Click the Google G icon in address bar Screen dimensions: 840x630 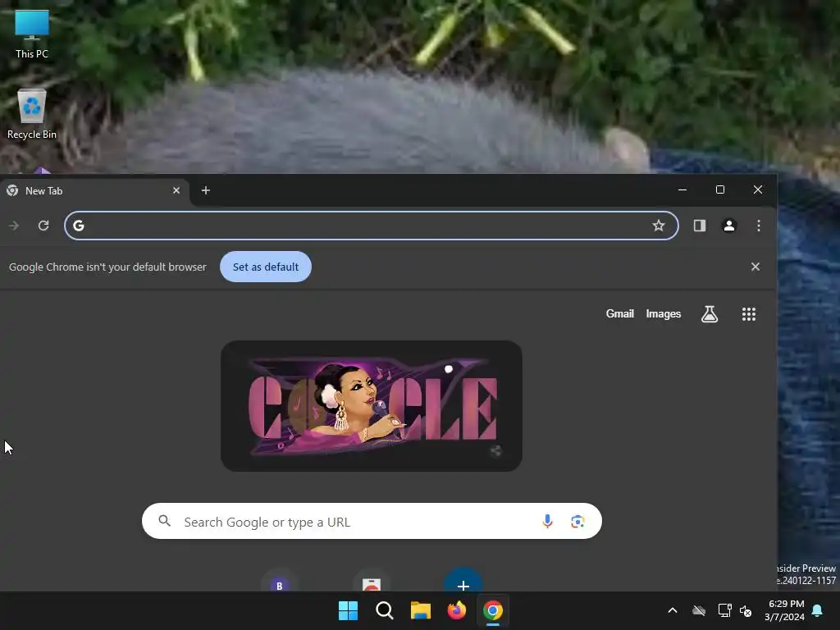click(x=79, y=226)
